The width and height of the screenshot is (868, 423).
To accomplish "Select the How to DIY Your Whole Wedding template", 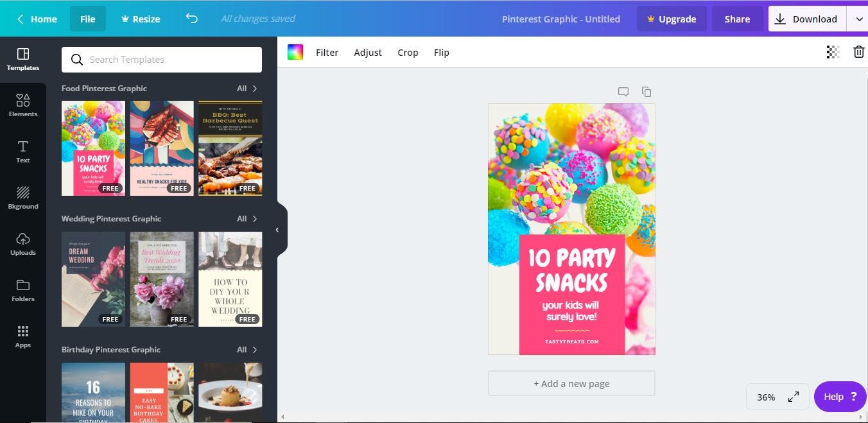I will [230, 279].
